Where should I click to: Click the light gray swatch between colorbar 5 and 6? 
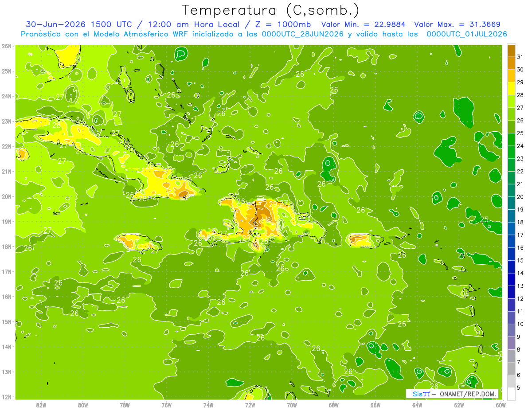511,382
